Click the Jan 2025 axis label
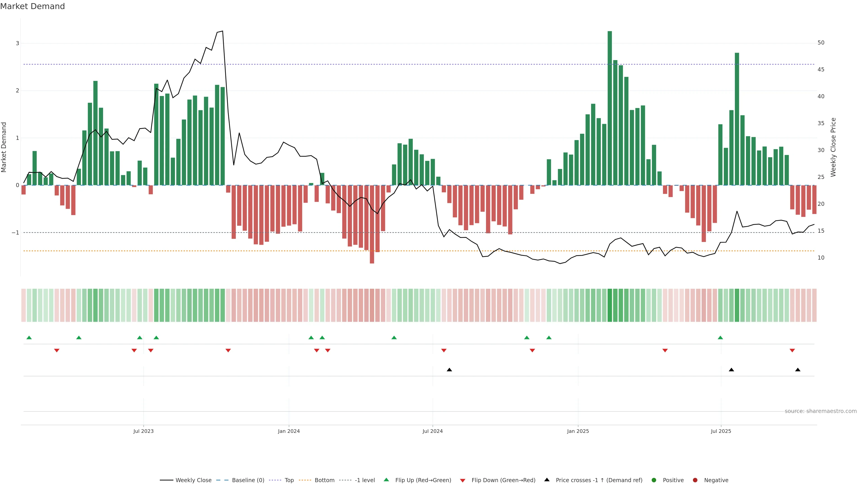Screen dimensions: 868x488 tap(578, 431)
